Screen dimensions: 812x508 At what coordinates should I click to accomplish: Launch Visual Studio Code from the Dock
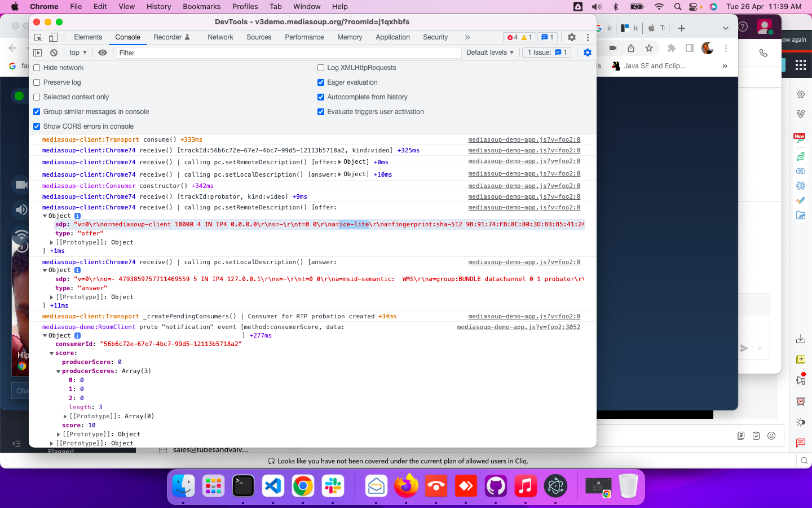[273, 485]
